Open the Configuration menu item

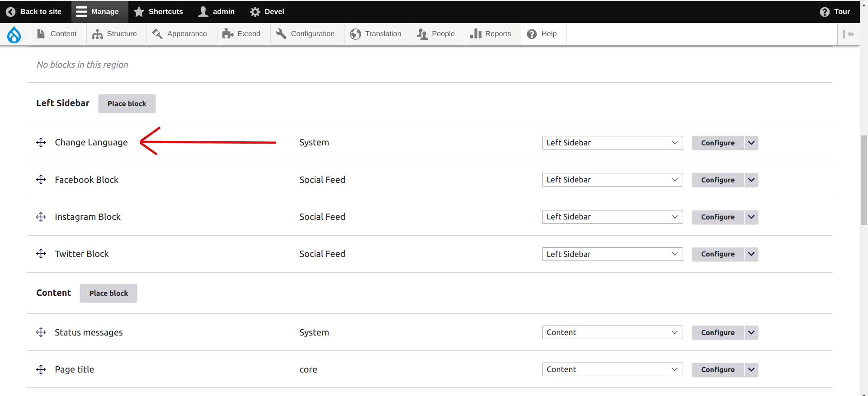click(x=305, y=34)
